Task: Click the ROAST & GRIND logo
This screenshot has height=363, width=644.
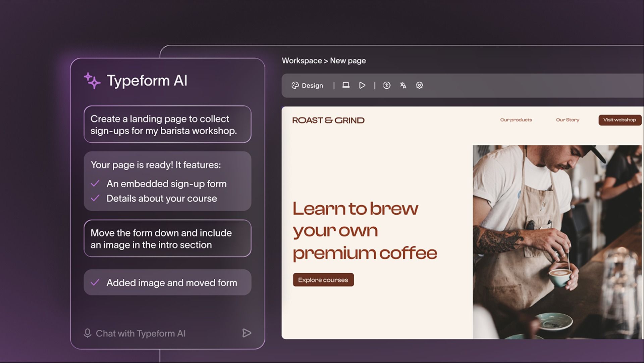Action: pos(328,120)
